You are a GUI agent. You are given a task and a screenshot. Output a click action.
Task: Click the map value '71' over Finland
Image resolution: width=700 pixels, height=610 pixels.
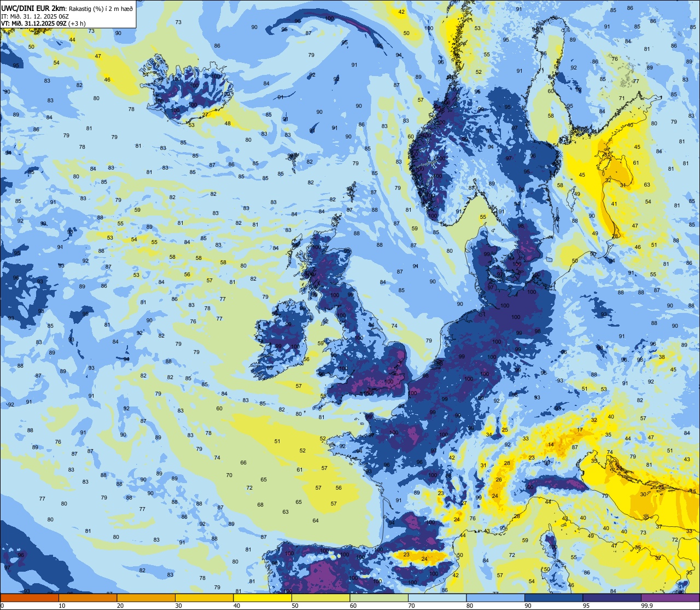tap(621, 98)
